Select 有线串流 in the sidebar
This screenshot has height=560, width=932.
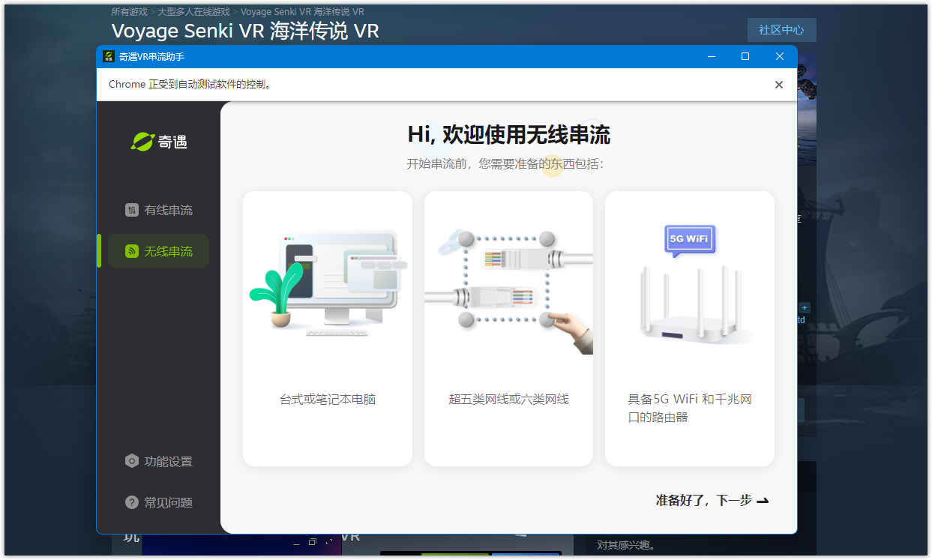click(158, 210)
